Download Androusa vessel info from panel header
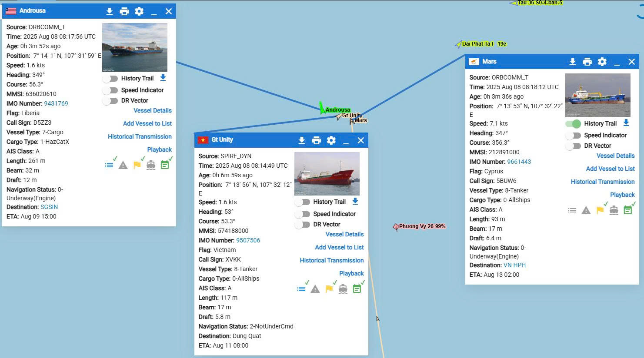The width and height of the screenshot is (644, 358). pyautogui.click(x=110, y=11)
